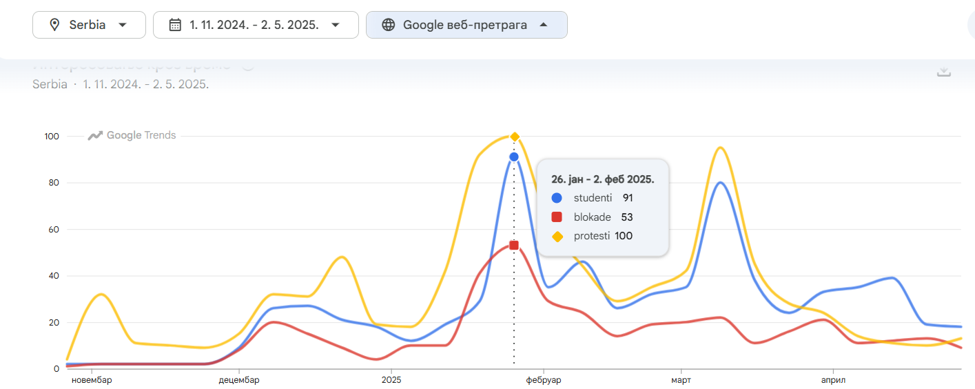This screenshot has width=975, height=389.
Task: Click the blue studenti marker at peak
Action: tap(514, 157)
